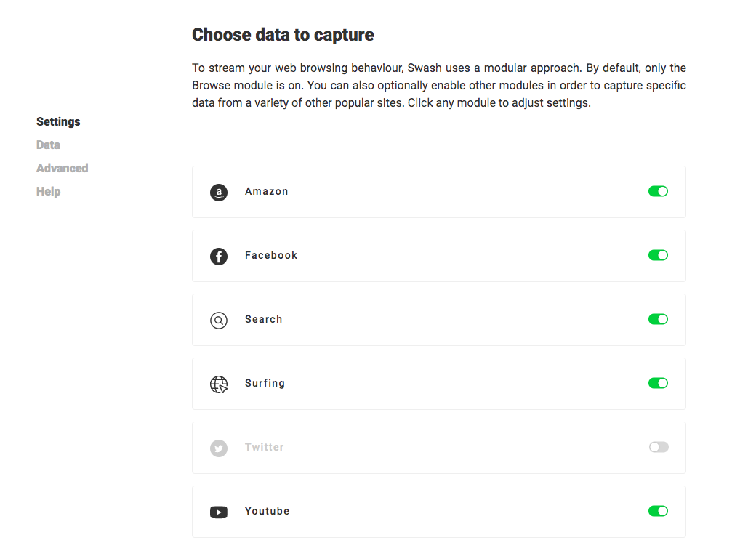Image resolution: width=756 pixels, height=556 pixels.
Task: Open the Help sidebar item
Action: tap(48, 191)
